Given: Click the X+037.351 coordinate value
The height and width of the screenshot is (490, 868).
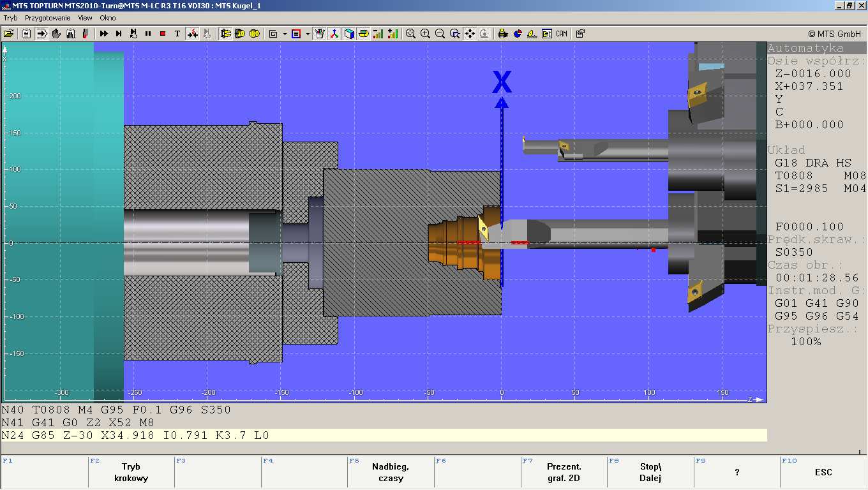Looking at the screenshot, I should (x=809, y=86).
